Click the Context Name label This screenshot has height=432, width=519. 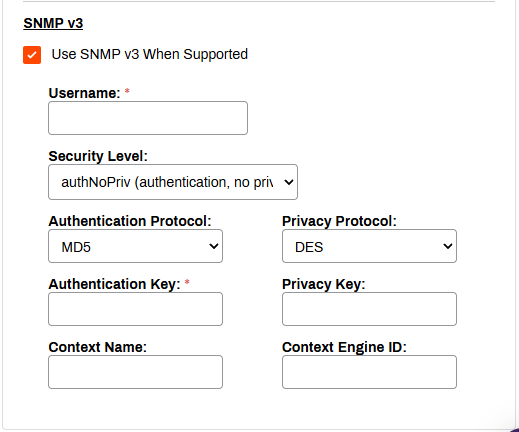[98, 347]
